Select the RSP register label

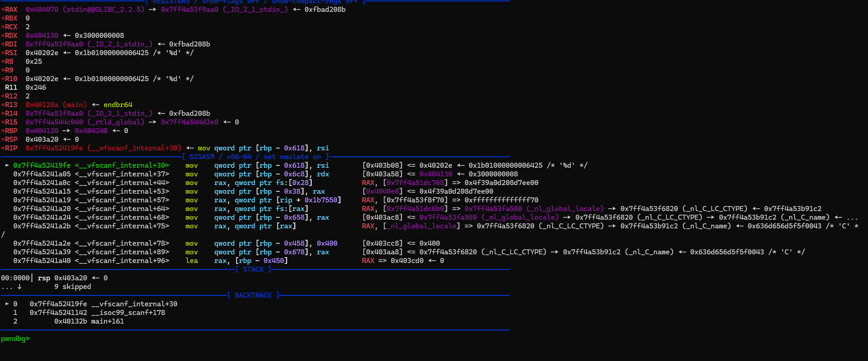(11, 139)
